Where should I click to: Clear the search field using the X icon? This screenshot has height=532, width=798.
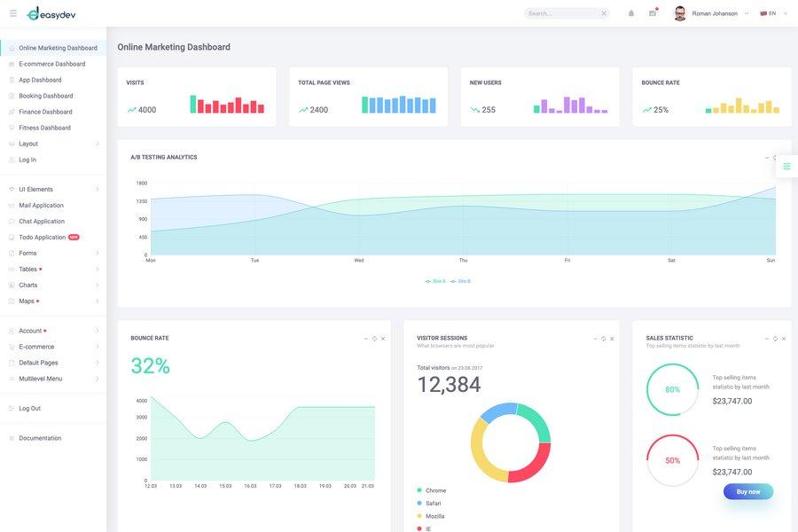click(x=601, y=12)
